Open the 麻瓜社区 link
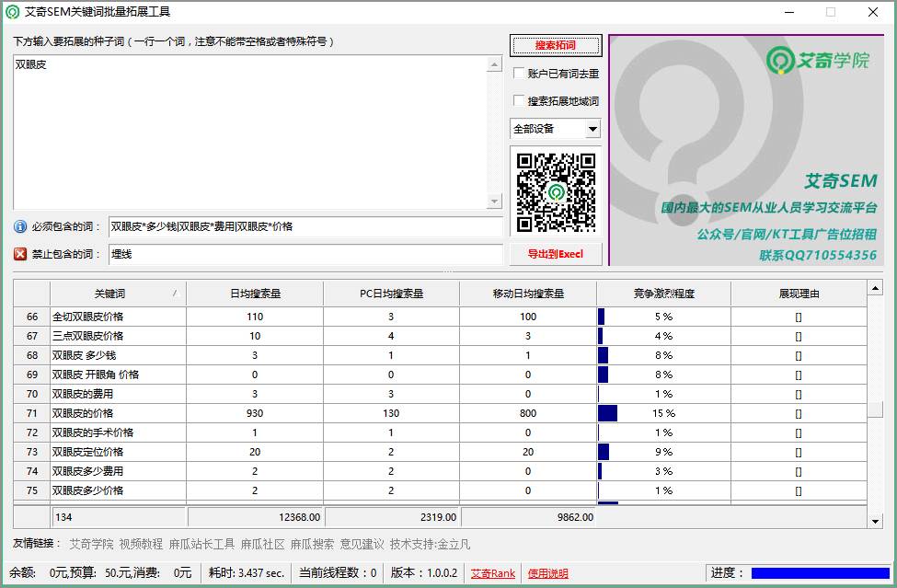 (x=262, y=544)
